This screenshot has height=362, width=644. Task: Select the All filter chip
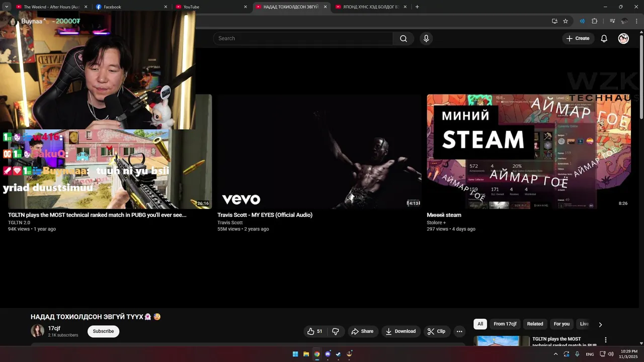pos(480,324)
